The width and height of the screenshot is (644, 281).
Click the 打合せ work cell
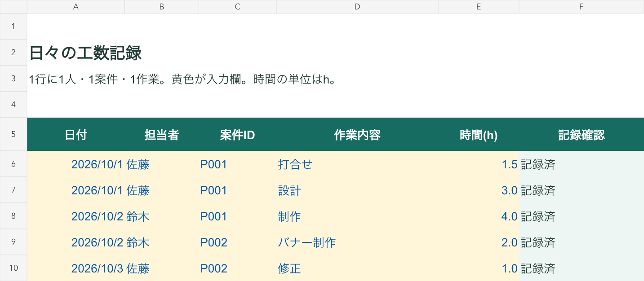pyautogui.click(x=357, y=164)
